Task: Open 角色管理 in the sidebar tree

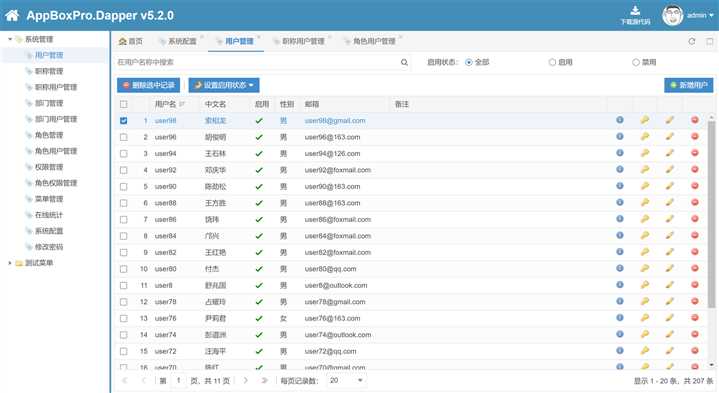Action: coord(49,135)
